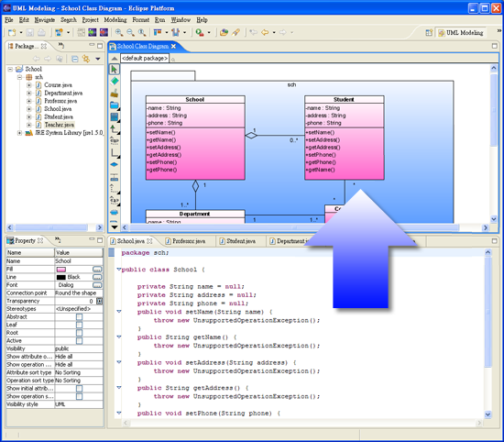Viewport: 504px width, 442px height.
Task: Toggle the Root checkbox in Property panel
Action: (x=79, y=333)
